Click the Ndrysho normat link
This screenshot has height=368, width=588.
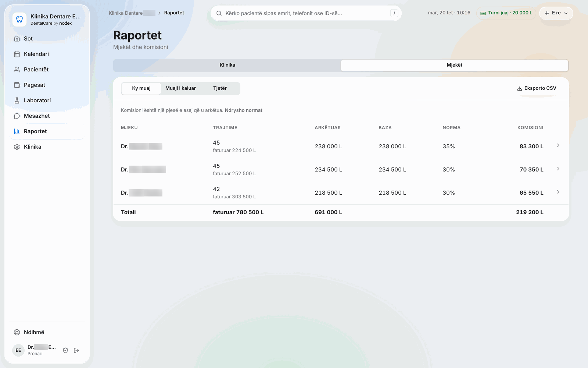243,110
